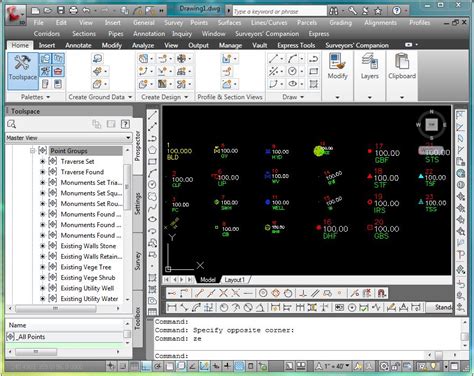The image size is (474, 376).
Task: Expand the Palettes panel dropdown
Action: [x=48, y=97]
